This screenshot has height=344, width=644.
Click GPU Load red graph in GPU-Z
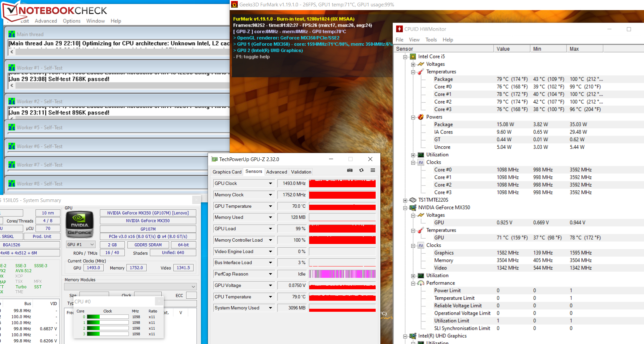point(342,229)
